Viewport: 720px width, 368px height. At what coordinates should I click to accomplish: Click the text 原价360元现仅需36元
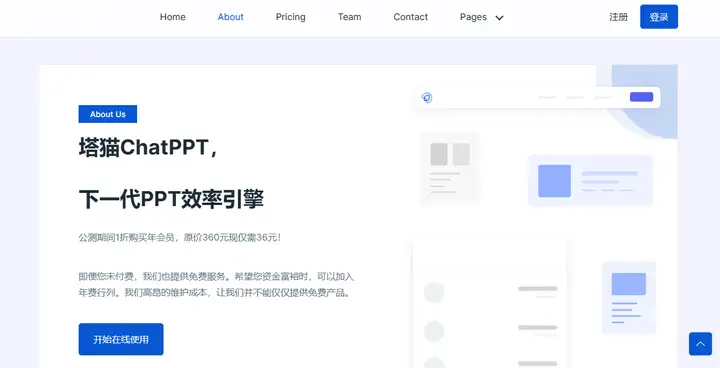[231, 238]
